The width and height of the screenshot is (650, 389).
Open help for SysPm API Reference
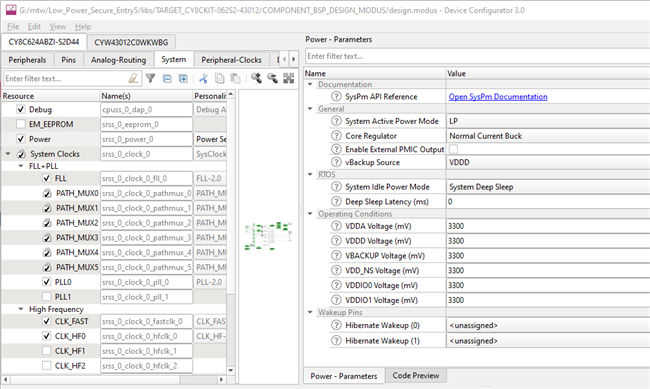point(336,97)
